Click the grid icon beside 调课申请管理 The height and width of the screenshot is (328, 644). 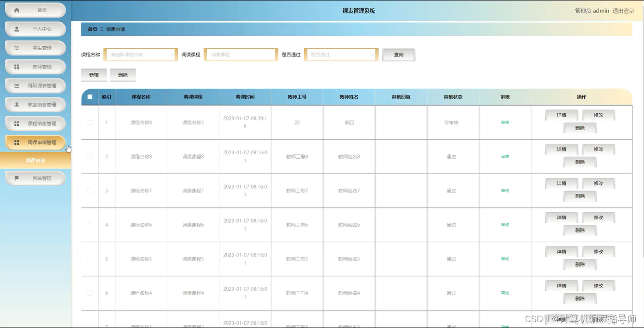point(17,142)
